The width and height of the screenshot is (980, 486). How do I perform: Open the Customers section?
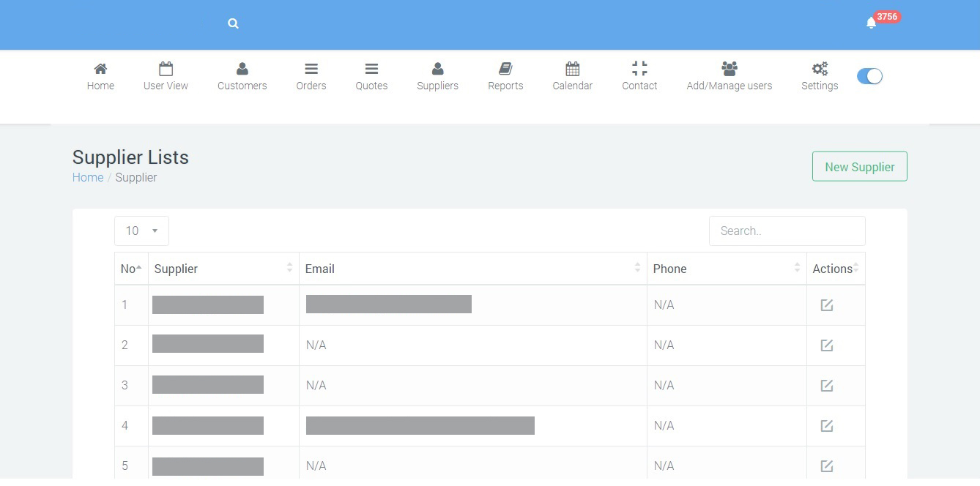(x=242, y=76)
